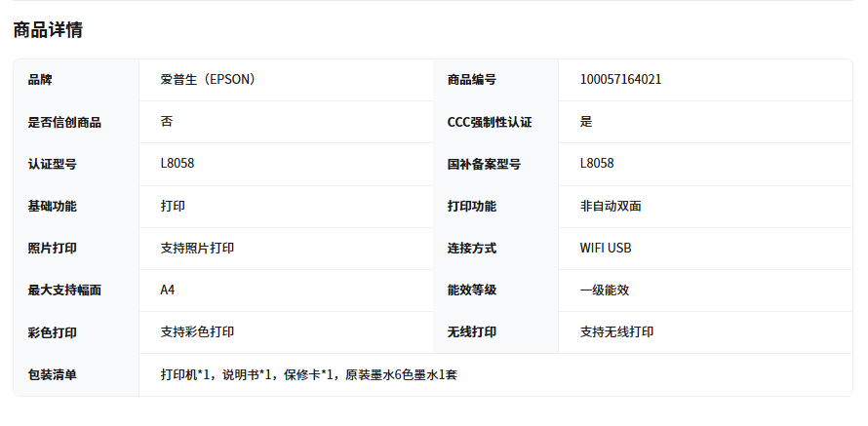
Task: Click the 支持彩色打印 value
Action: tap(197, 331)
